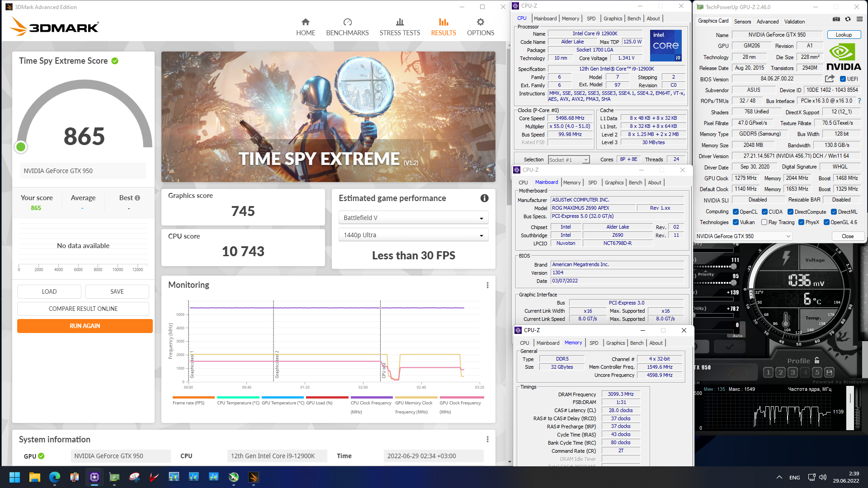Select the RESULTS nav item

(x=443, y=27)
